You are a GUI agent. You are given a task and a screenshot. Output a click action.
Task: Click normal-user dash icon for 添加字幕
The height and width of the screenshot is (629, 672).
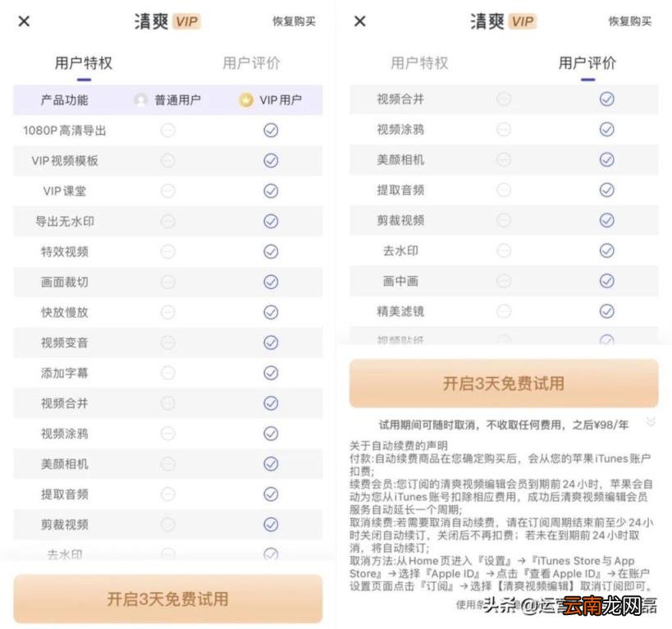point(168,373)
